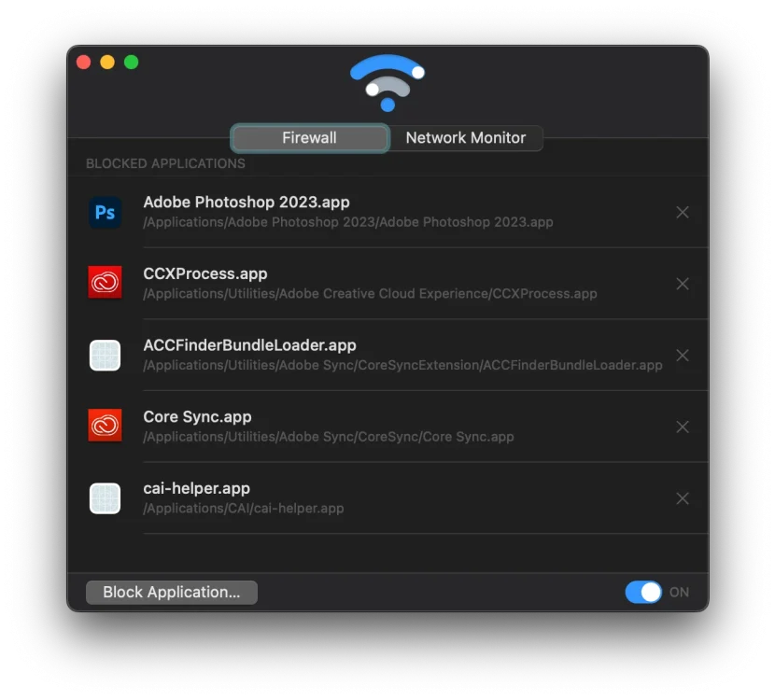Select the Firewall tab

click(x=310, y=138)
